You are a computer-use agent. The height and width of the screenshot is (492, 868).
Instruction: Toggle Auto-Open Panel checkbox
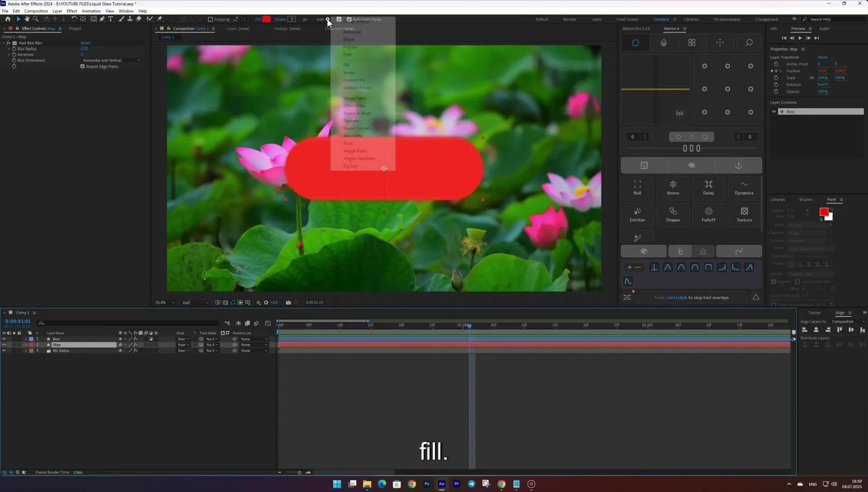click(x=349, y=19)
